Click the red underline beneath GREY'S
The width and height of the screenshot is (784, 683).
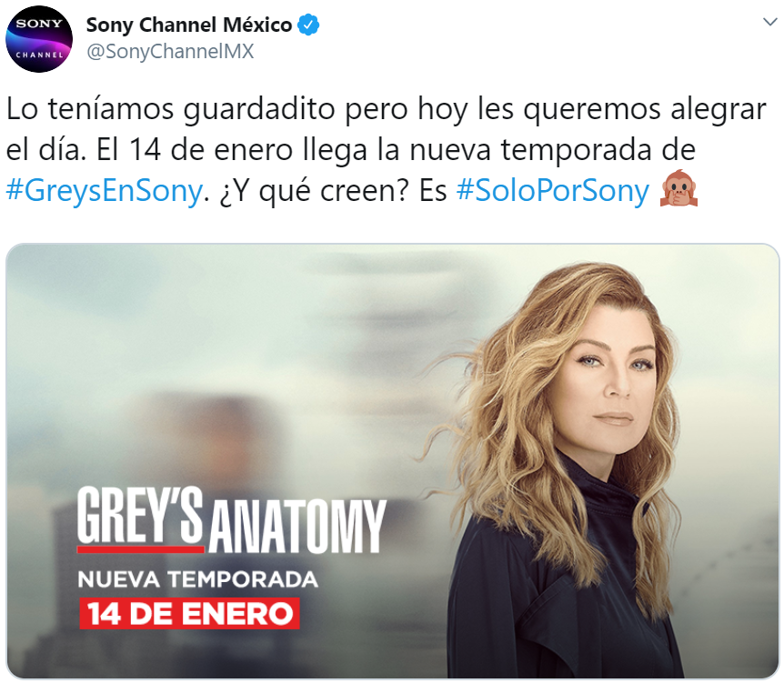pyautogui.click(x=140, y=549)
